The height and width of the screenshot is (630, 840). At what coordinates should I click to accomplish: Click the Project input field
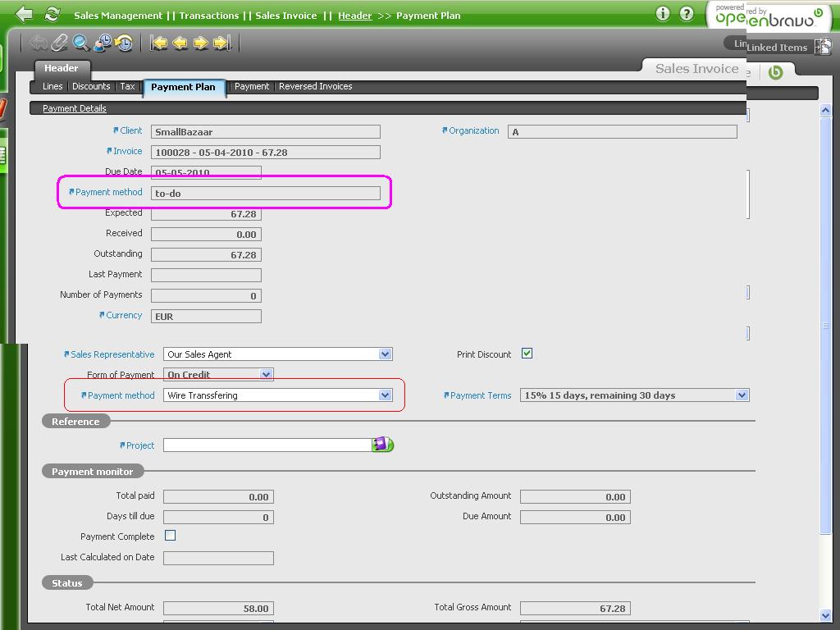coord(267,445)
